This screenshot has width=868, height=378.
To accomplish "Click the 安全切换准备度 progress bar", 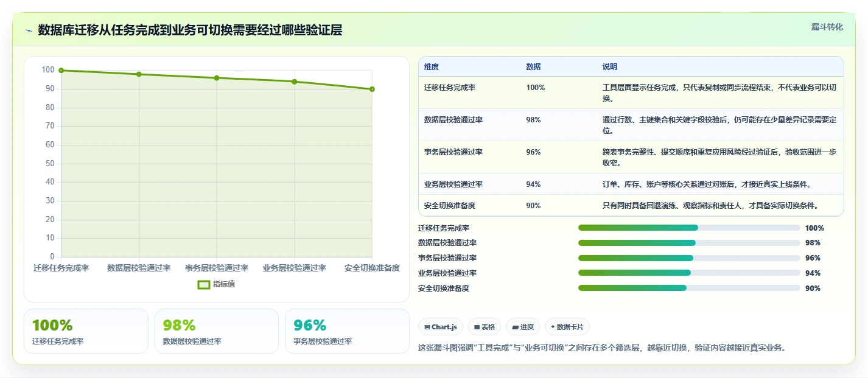I will click(x=689, y=288).
